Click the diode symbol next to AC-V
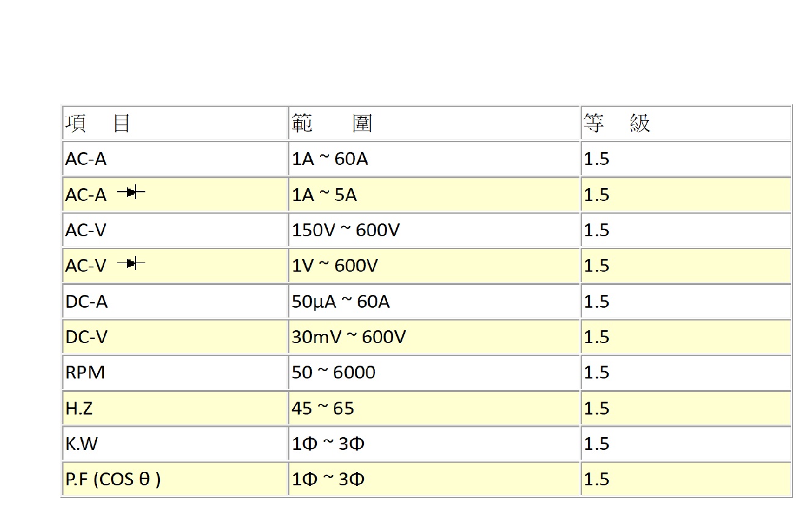This screenshot has width=812, height=525. tap(131, 264)
